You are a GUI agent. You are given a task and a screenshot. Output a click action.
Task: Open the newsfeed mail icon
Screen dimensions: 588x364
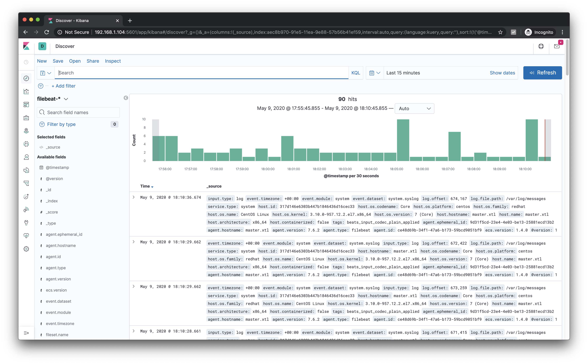557,46
